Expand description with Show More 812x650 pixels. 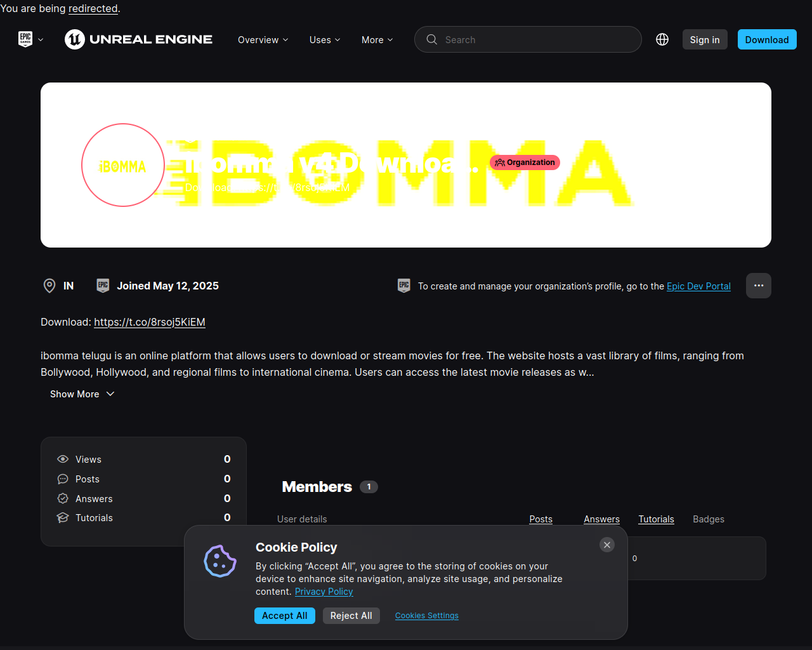point(82,394)
